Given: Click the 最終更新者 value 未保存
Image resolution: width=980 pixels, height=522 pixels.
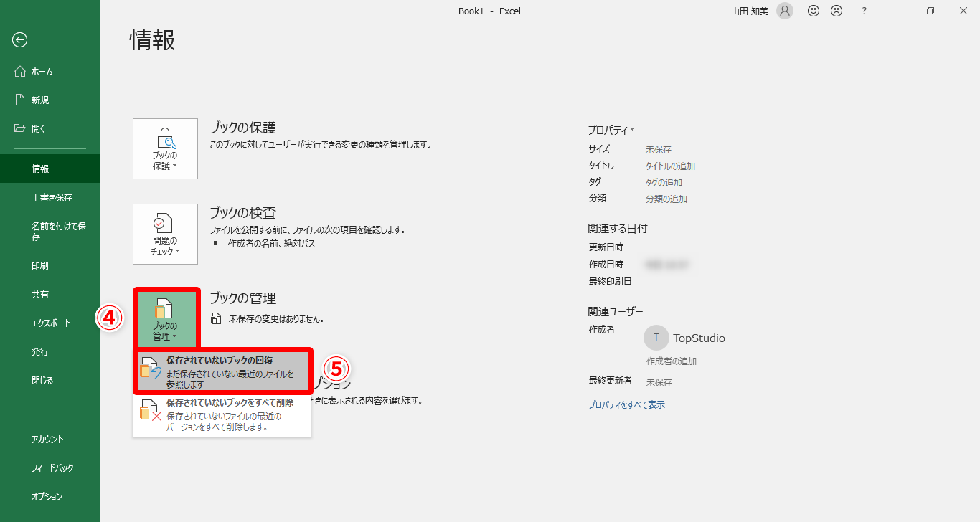Looking at the screenshot, I should (659, 382).
